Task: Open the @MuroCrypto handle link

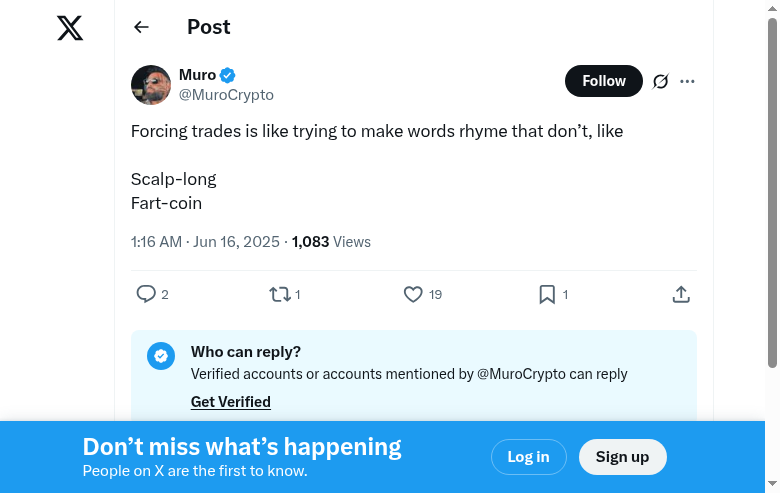Action: tap(226, 95)
